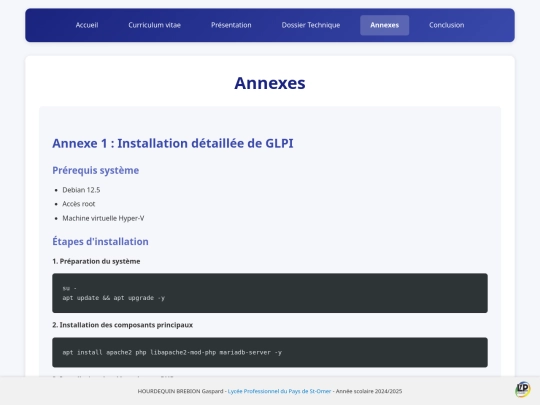Viewport: 540px width, 405px height.
Task: Click the Prérequis système subheading
Action: [x=96, y=170]
